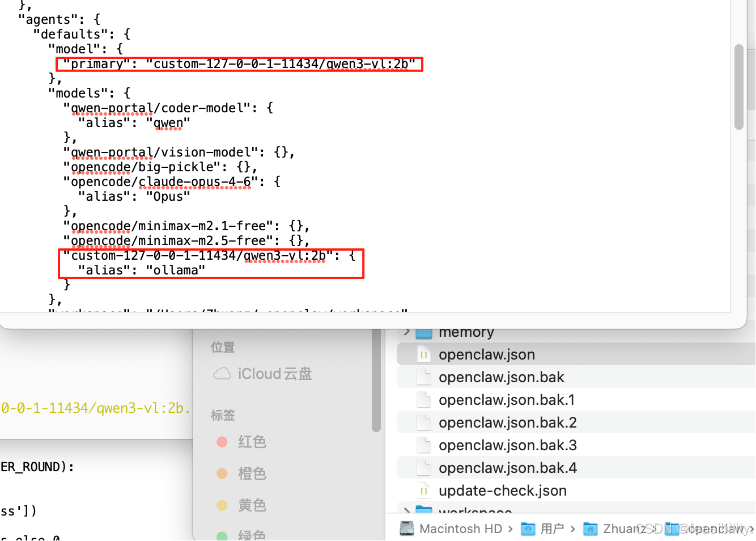The image size is (756, 541).
Task: Click the 标签 section header in sidebar
Action: coord(222,415)
